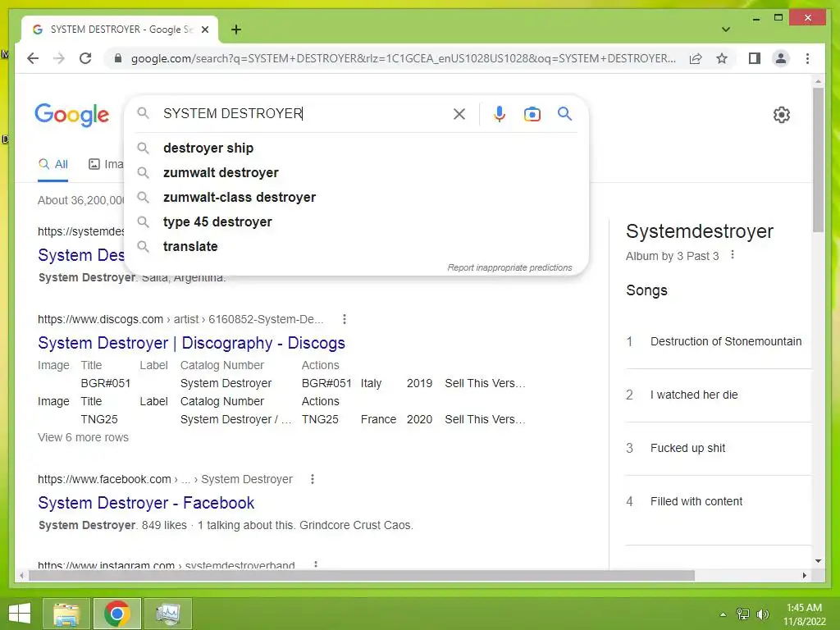
Task: Start voice search with microphone
Action: click(x=500, y=113)
